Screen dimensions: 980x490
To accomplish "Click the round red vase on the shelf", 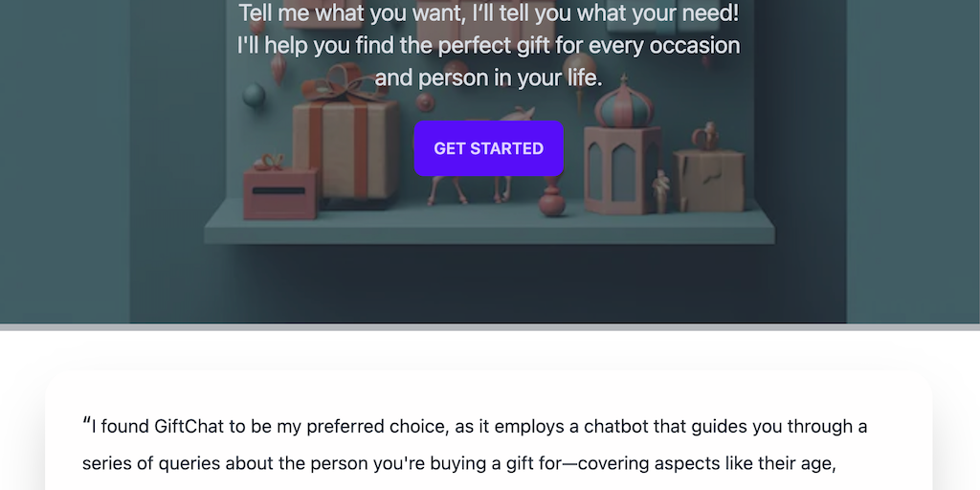I will [552, 199].
